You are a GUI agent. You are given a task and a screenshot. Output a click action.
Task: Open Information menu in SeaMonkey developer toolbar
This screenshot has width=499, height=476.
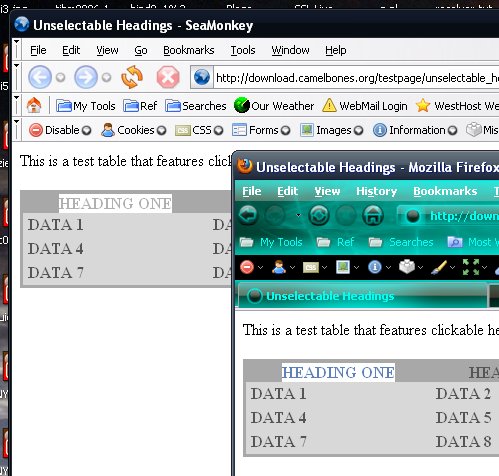[415, 130]
